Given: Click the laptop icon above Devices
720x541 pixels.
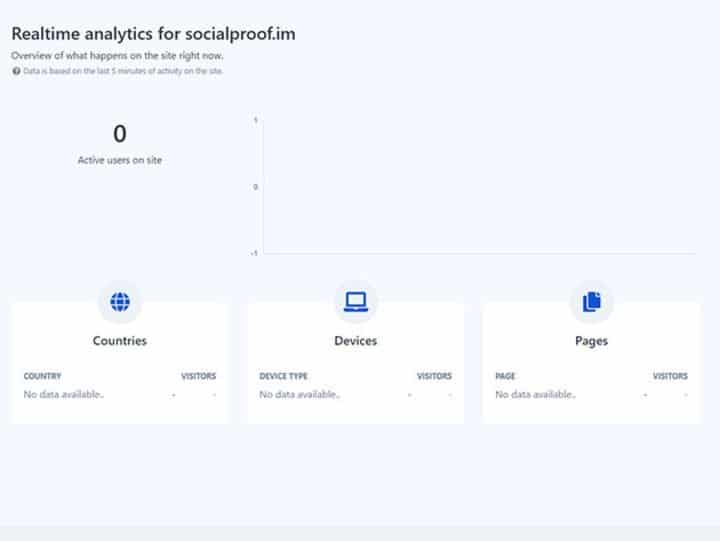Looking at the screenshot, I should pos(355,301).
